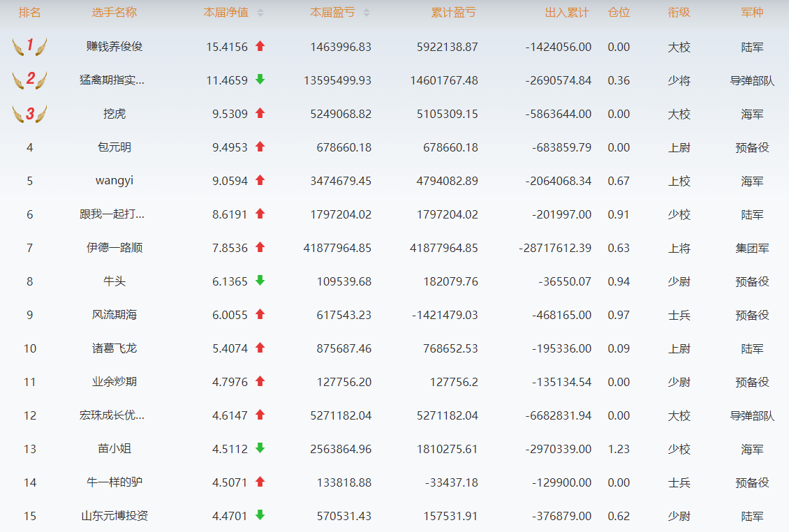
Task: Click the 累计盈亏 column header
Action: coord(453,13)
